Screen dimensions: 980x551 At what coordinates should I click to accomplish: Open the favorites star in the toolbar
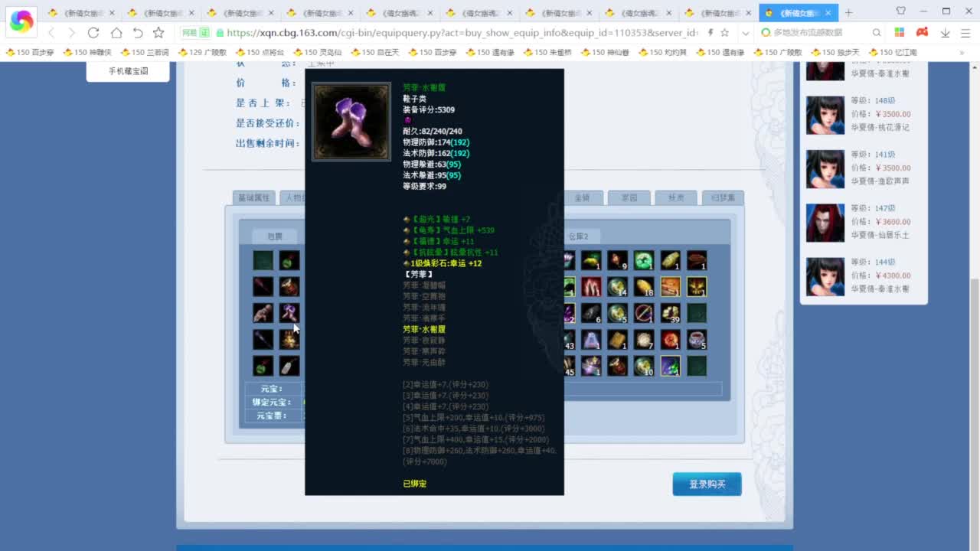[x=158, y=33]
